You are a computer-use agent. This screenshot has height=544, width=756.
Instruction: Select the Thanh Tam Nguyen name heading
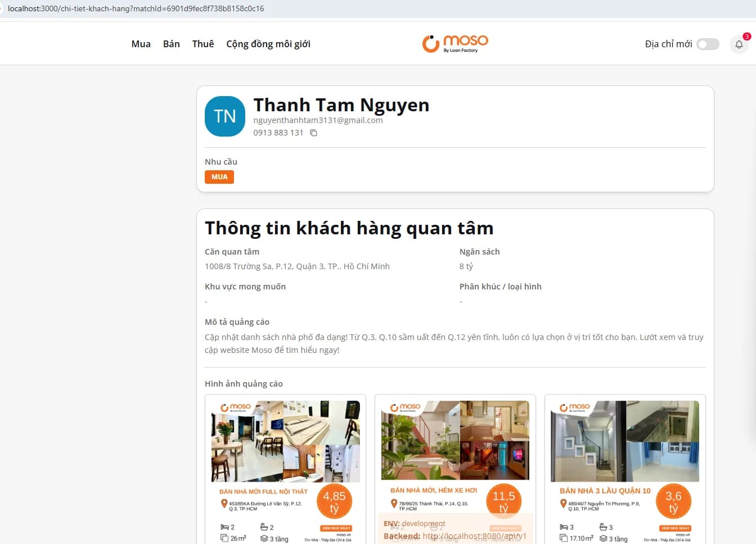coord(341,105)
